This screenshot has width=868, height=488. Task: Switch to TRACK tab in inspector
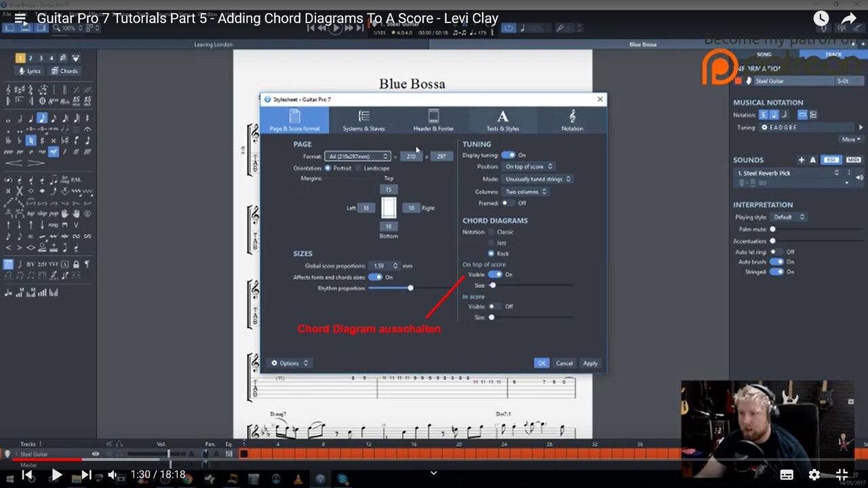pos(833,54)
